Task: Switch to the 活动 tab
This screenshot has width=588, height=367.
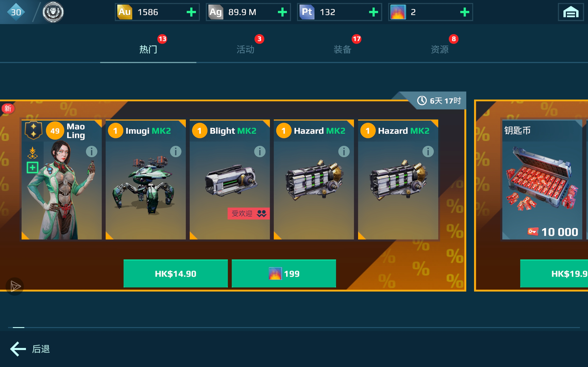Action: pyautogui.click(x=245, y=49)
